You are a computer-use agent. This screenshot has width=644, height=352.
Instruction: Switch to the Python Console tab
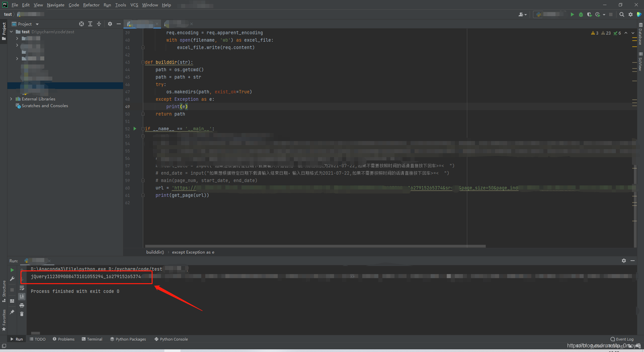[x=171, y=339]
